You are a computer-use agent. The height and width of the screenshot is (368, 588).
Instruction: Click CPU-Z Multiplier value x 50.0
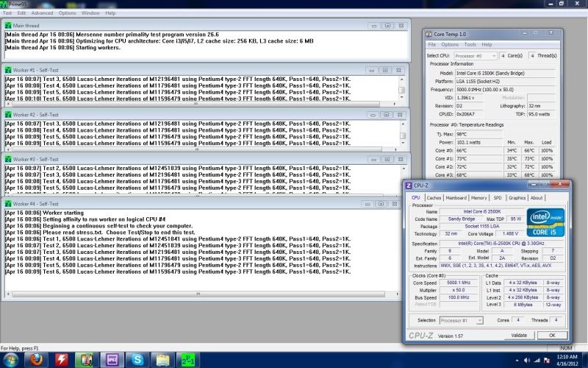pos(458,290)
